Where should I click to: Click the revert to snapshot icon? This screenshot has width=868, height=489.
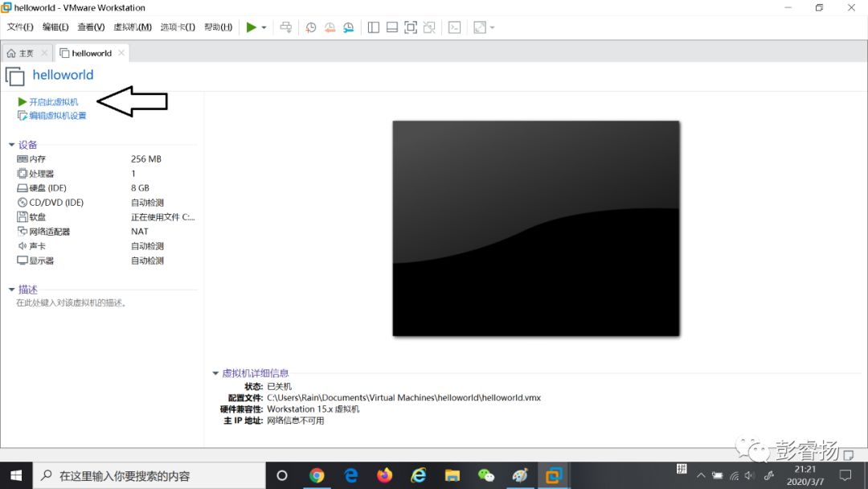click(330, 27)
